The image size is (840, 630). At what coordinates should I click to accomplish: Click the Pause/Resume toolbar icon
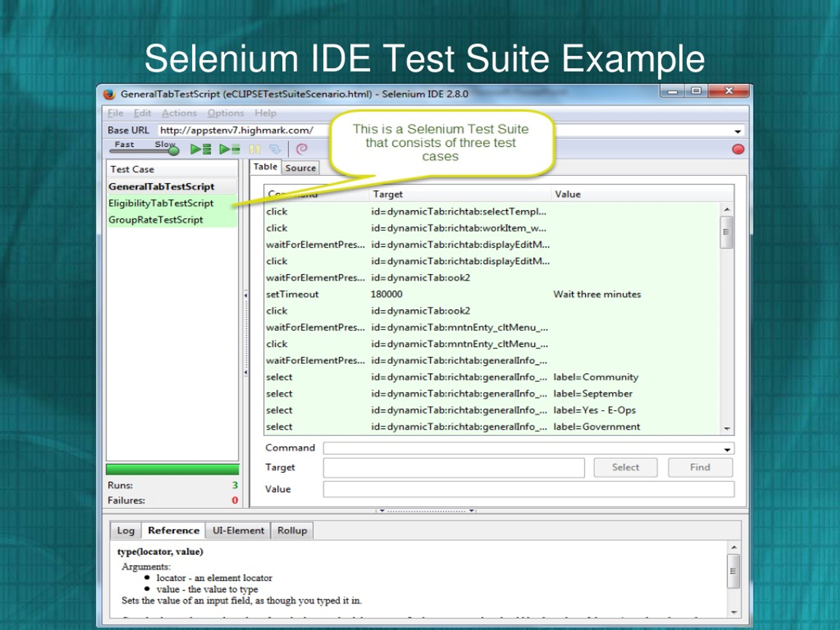click(254, 149)
